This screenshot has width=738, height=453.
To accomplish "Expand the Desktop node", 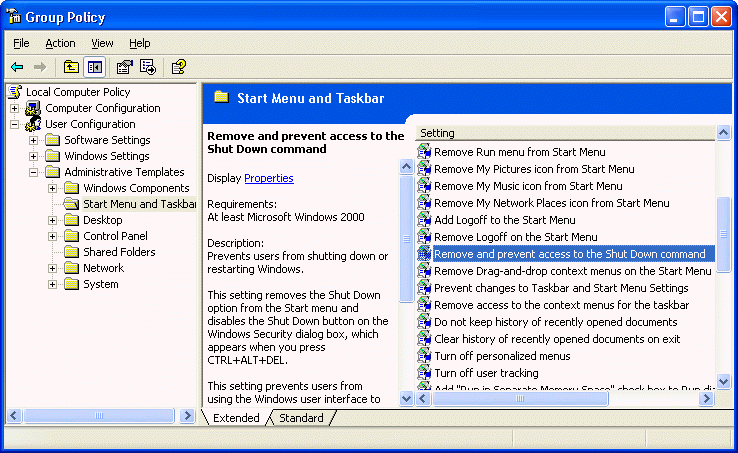I will (52, 220).
